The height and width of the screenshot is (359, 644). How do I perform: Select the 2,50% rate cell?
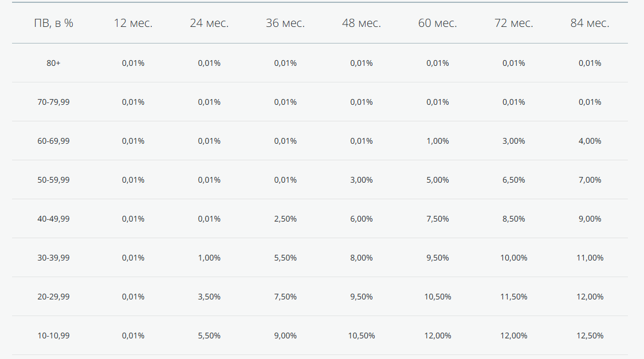(x=285, y=219)
